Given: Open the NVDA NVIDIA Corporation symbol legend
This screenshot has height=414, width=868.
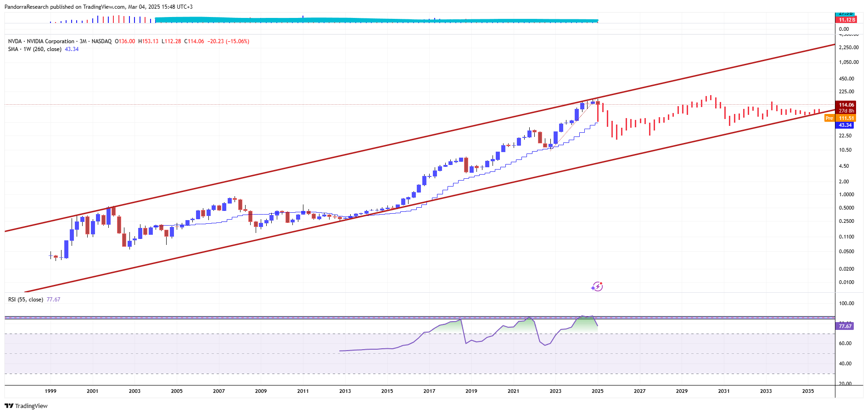Looking at the screenshot, I should 60,41.
